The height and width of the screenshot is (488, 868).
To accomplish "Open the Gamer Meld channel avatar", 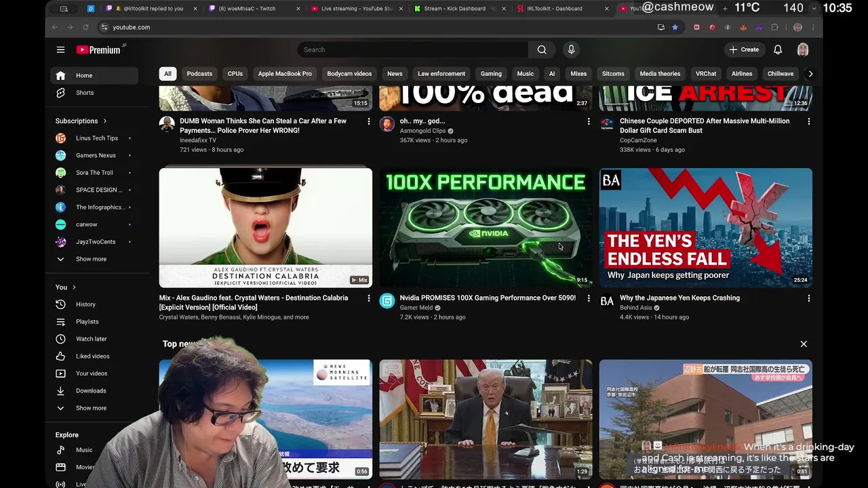I will pyautogui.click(x=387, y=301).
